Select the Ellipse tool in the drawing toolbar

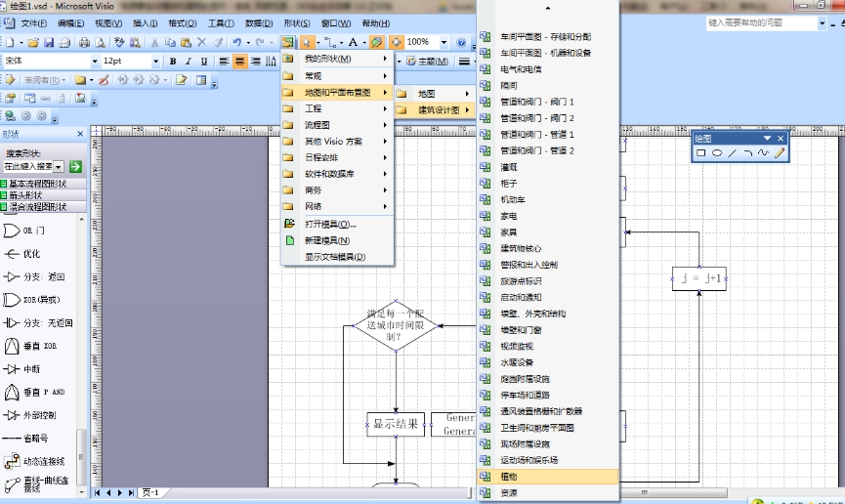pos(717,153)
